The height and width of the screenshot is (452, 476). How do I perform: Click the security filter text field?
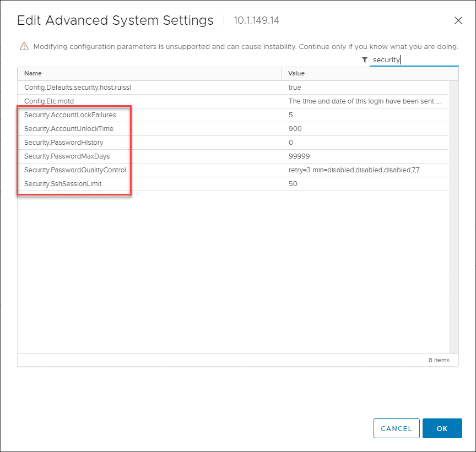pos(413,59)
